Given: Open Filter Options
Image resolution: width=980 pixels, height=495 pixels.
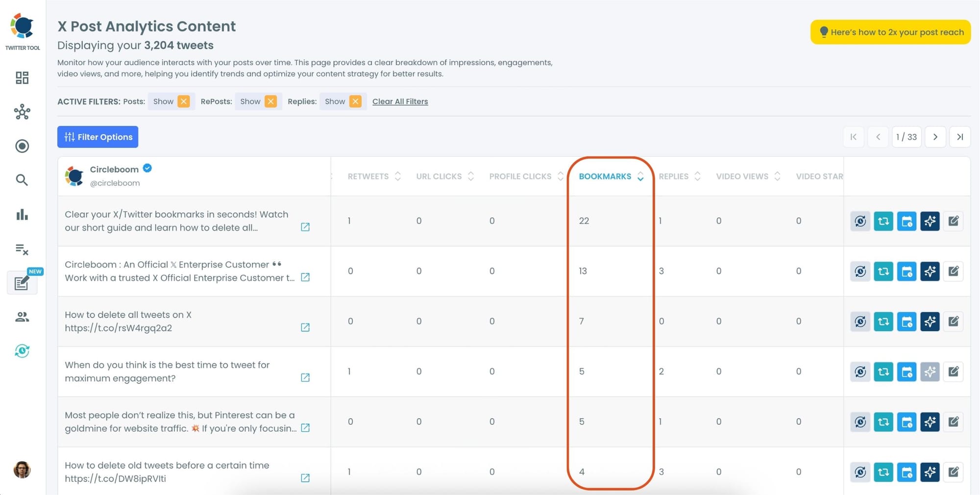Looking at the screenshot, I should click(x=98, y=137).
